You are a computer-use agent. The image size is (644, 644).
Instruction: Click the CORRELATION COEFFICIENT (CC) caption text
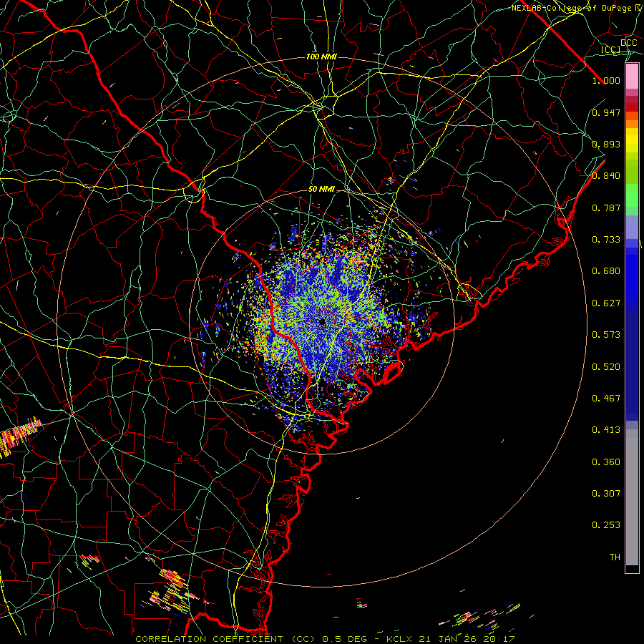[225, 639]
